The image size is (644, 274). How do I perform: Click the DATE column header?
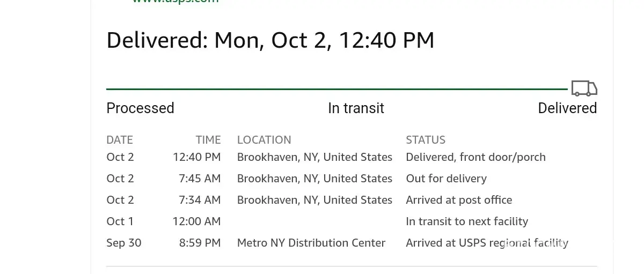click(120, 140)
